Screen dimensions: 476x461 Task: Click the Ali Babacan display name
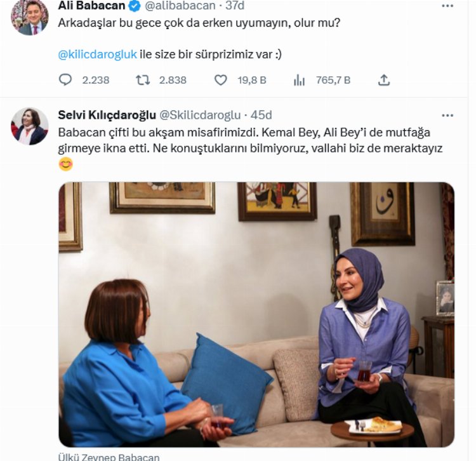[x=91, y=6]
